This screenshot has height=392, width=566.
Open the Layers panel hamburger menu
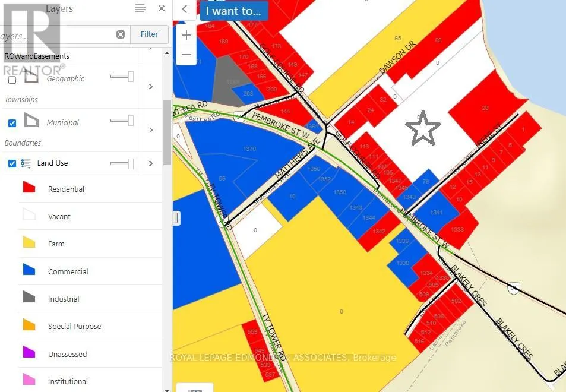click(140, 8)
